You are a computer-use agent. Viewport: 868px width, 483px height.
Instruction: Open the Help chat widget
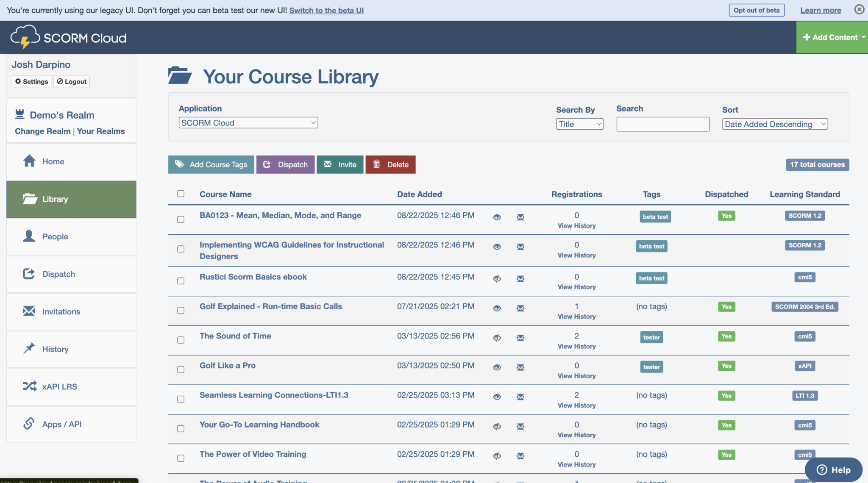(x=833, y=469)
